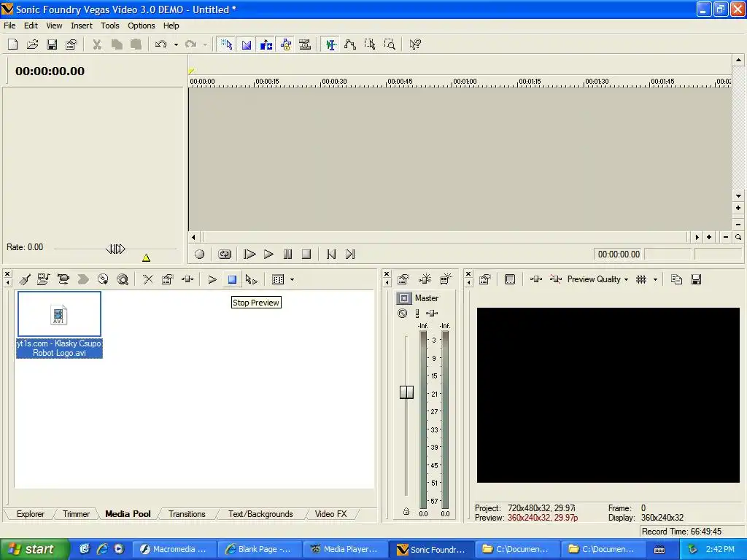Go to start of the project

tap(331, 254)
